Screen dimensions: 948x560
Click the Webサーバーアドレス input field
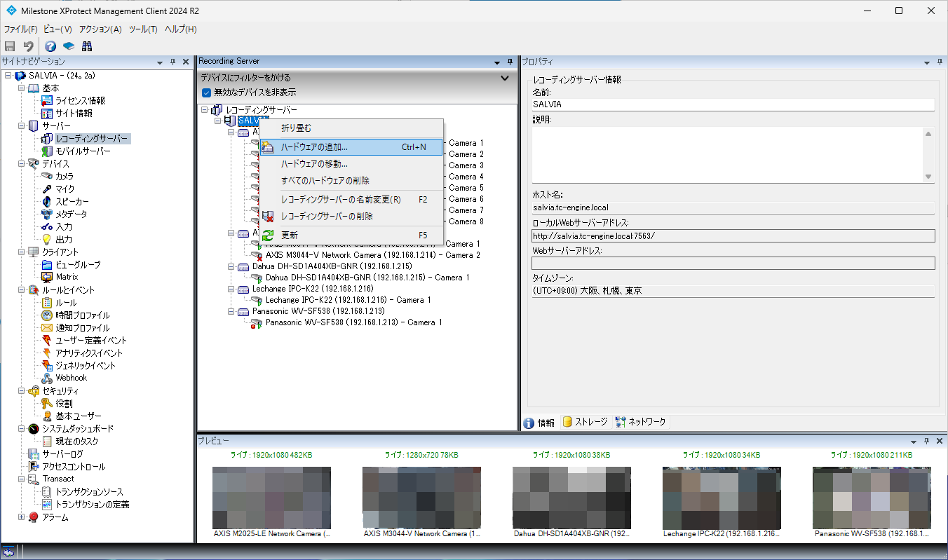tap(733, 263)
